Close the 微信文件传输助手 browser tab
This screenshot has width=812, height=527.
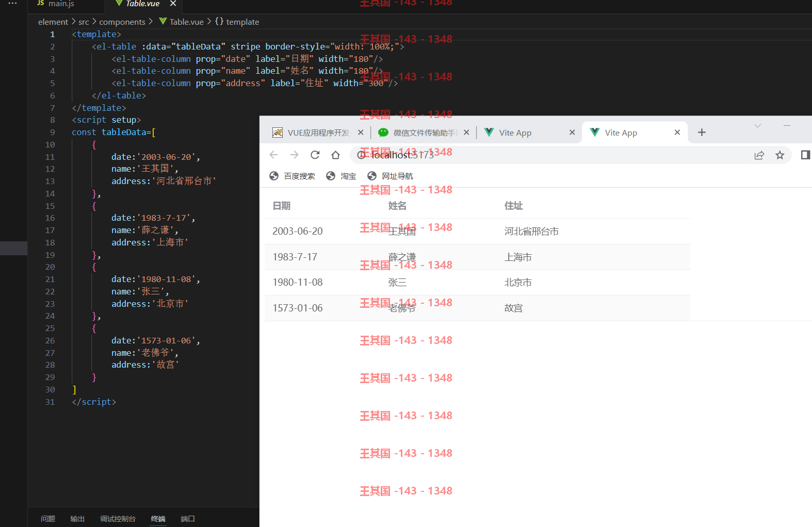pos(466,133)
